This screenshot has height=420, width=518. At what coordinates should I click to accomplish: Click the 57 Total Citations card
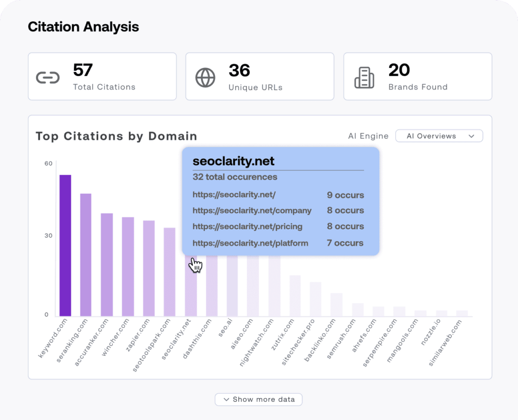click(x=102, y=76)
